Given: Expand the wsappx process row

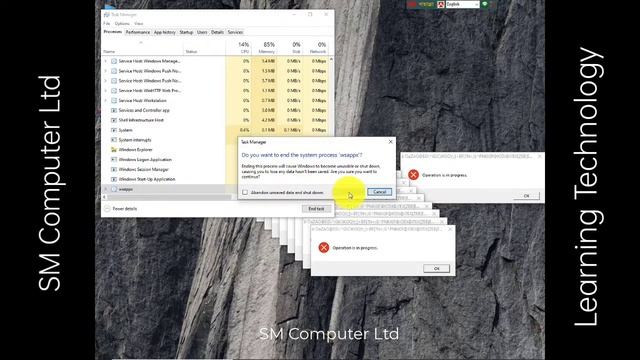Looking at the screenshot, I should [106, 189].
